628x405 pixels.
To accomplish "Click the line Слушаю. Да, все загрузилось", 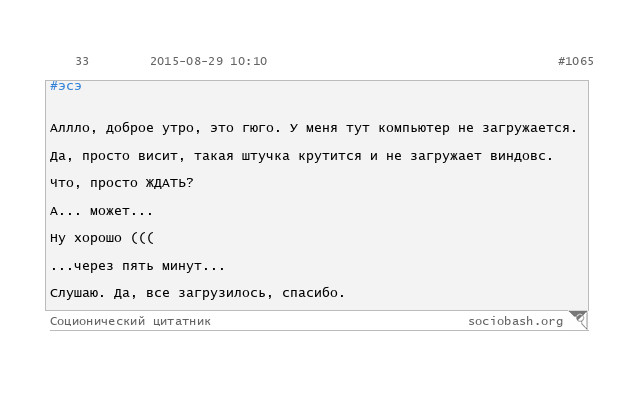I will tap(197, 293).
